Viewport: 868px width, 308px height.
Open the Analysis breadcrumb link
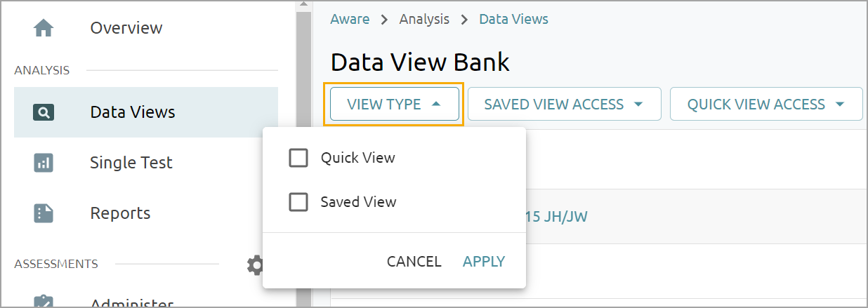tap(424, 20)
